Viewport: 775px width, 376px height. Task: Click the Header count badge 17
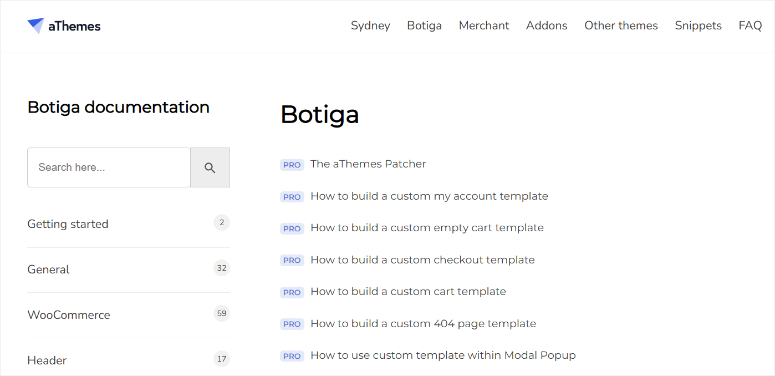[221, 359]
